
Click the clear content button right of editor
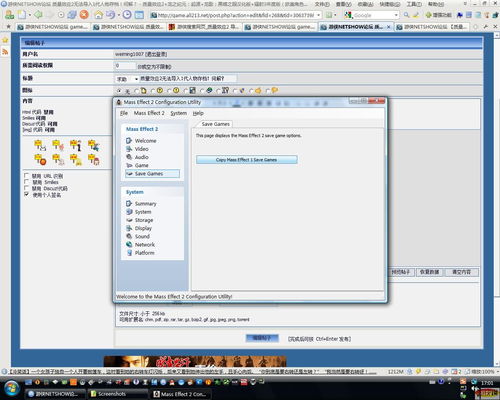(x=461, y=272)
